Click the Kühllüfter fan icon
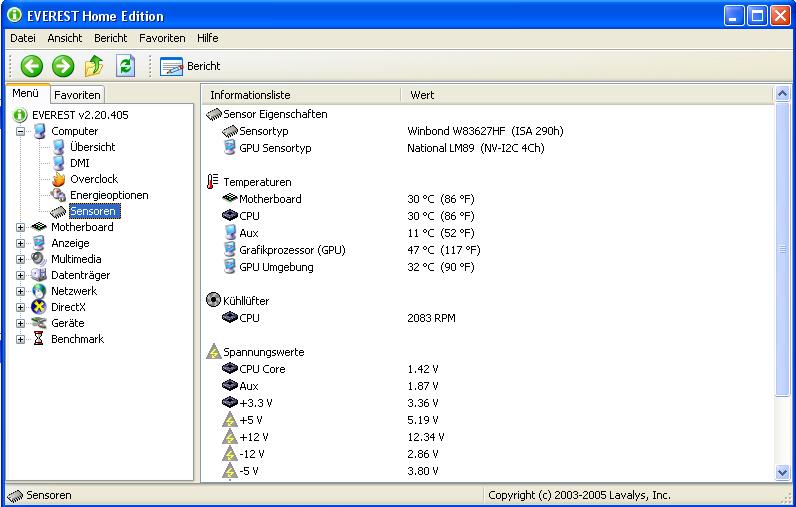Viewport: 796px width, 507px height. [213, 300]
